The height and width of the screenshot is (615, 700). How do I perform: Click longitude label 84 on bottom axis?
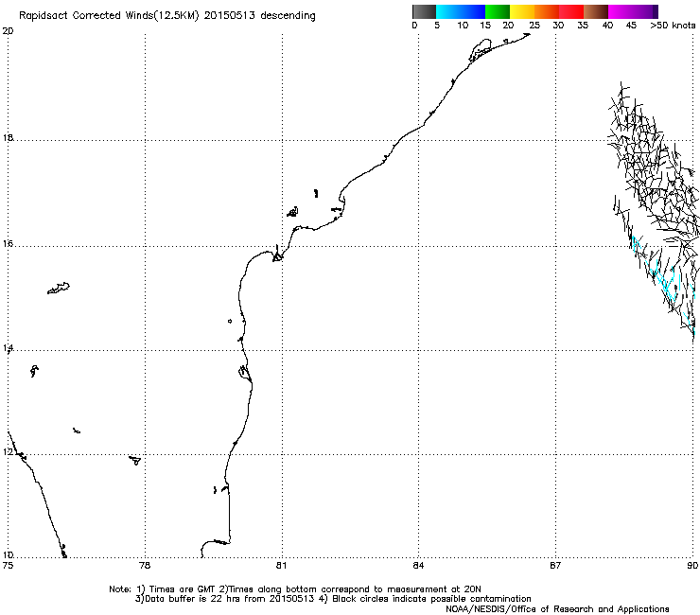[418, 566]
